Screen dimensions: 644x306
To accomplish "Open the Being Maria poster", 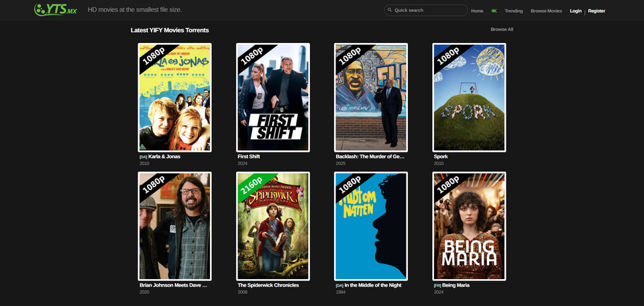I will pyautogui.click(x=469, y=226).
